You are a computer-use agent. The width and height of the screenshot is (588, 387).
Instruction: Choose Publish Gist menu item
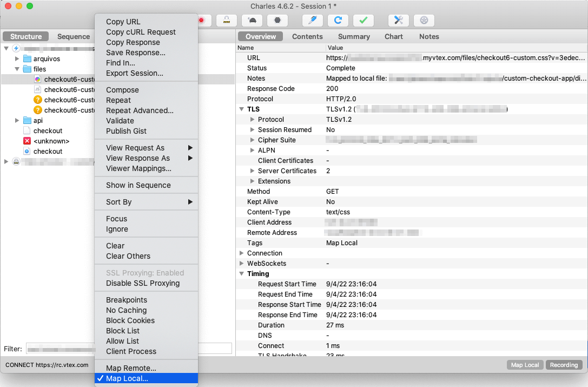[x=146, y=131]
